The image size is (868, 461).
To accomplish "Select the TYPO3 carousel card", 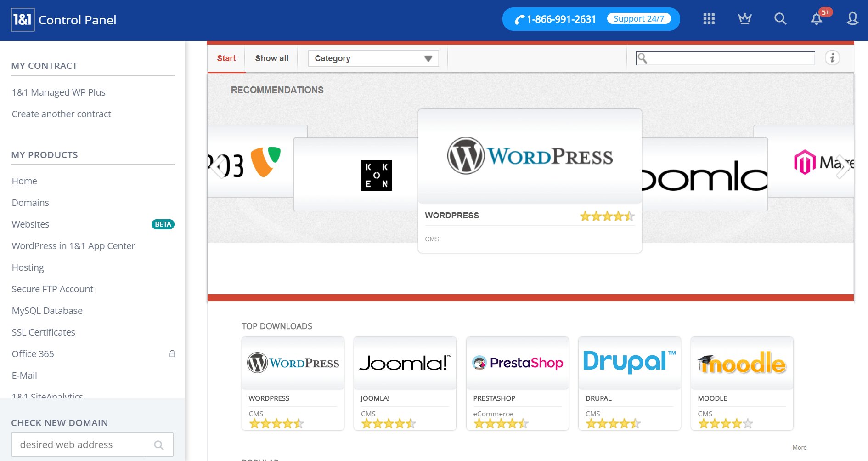I will [x=250, y=161].
